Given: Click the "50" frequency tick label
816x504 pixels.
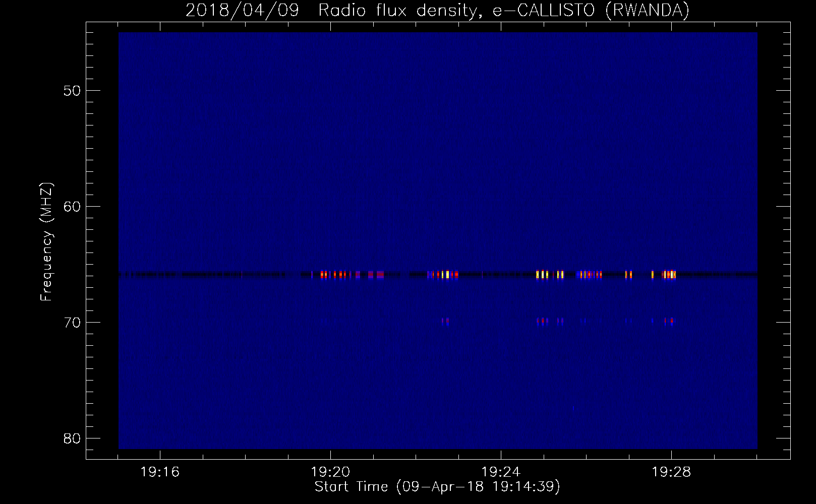Looking at the screenshot, I should click(x=72, y=91).
